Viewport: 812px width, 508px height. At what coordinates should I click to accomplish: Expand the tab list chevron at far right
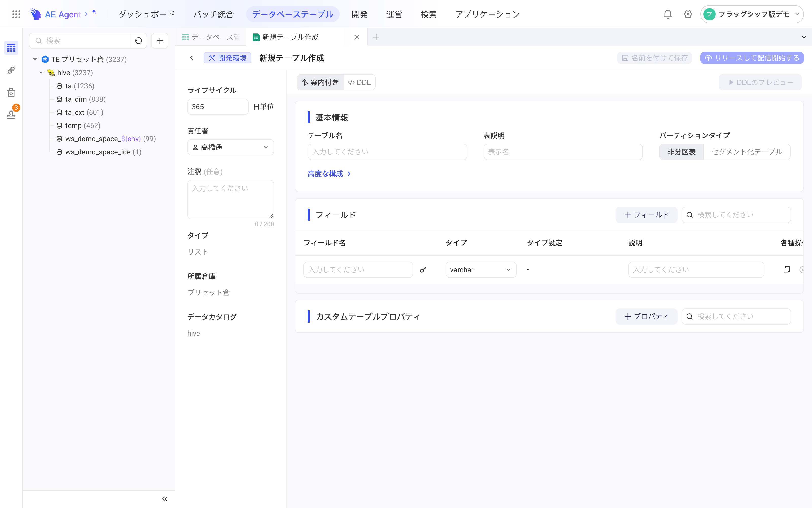(804, 37)
